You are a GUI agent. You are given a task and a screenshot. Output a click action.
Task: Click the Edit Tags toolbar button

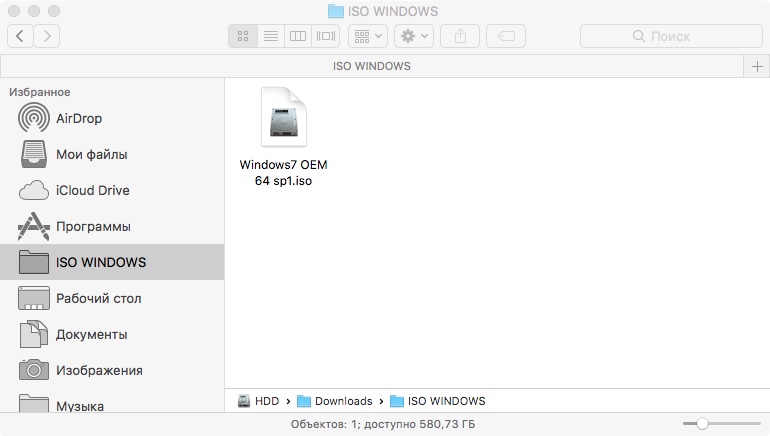coord(506,36)
